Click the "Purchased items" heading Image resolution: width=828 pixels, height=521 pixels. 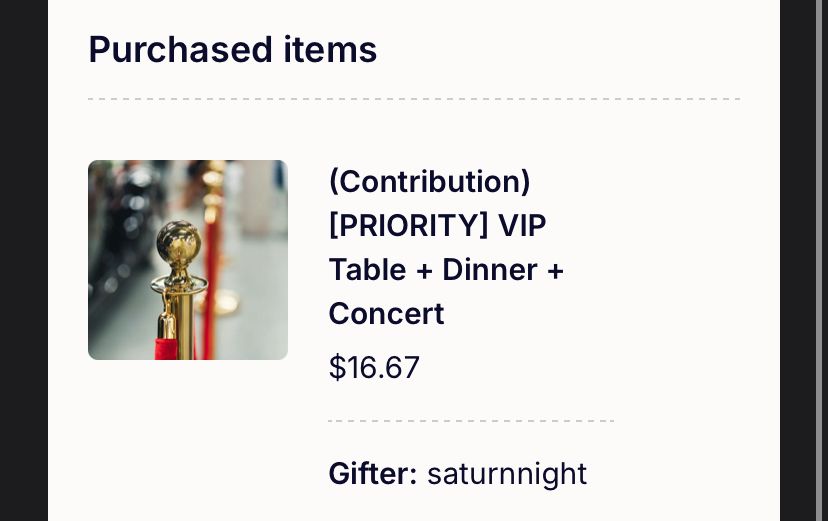pos(232,49)
